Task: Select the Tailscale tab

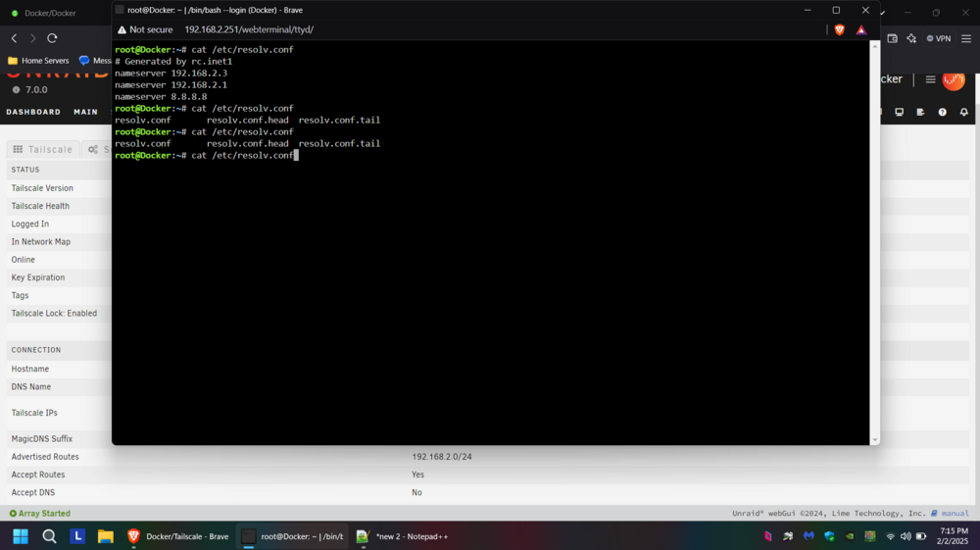Action: (x=43, y=149)
